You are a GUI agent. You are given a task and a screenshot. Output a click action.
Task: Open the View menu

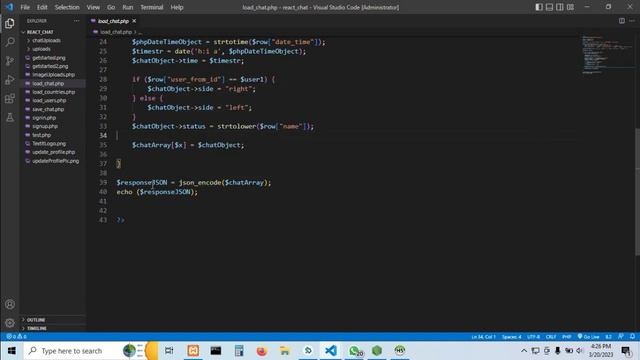coord(93,7)
